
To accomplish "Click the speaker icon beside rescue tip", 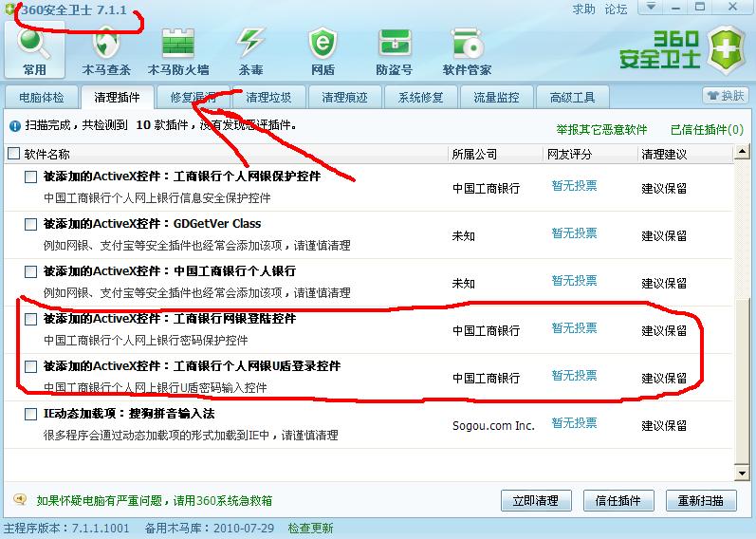I will tap(20, 499).
